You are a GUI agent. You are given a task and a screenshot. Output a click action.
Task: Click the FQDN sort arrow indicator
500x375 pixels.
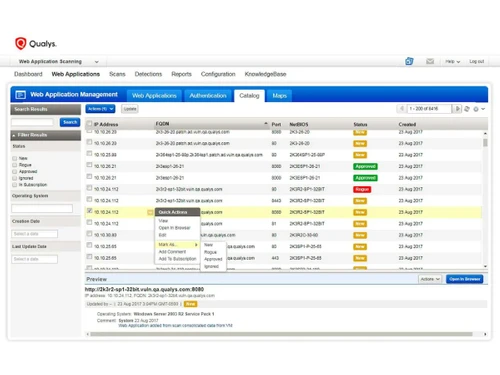(x=266, y=124)
